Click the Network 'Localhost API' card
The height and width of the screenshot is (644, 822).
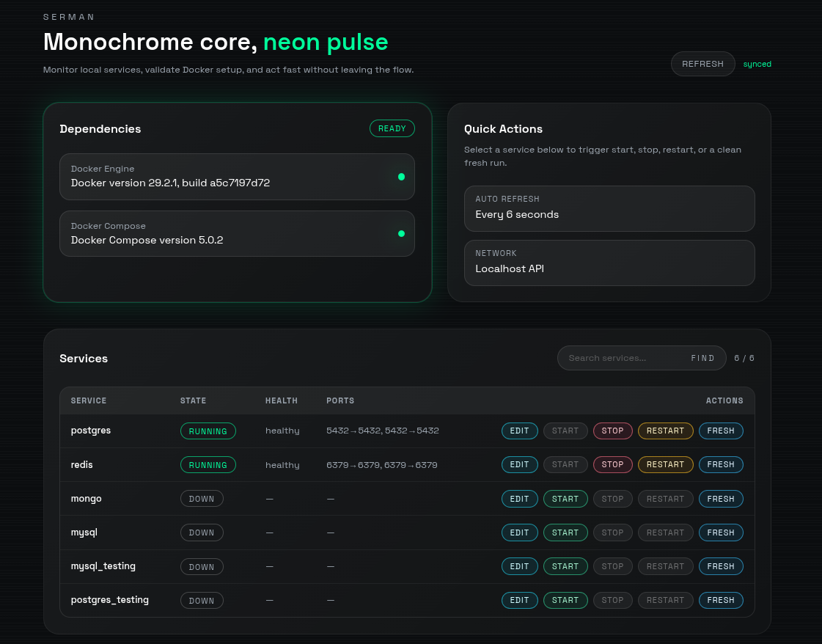609,263
